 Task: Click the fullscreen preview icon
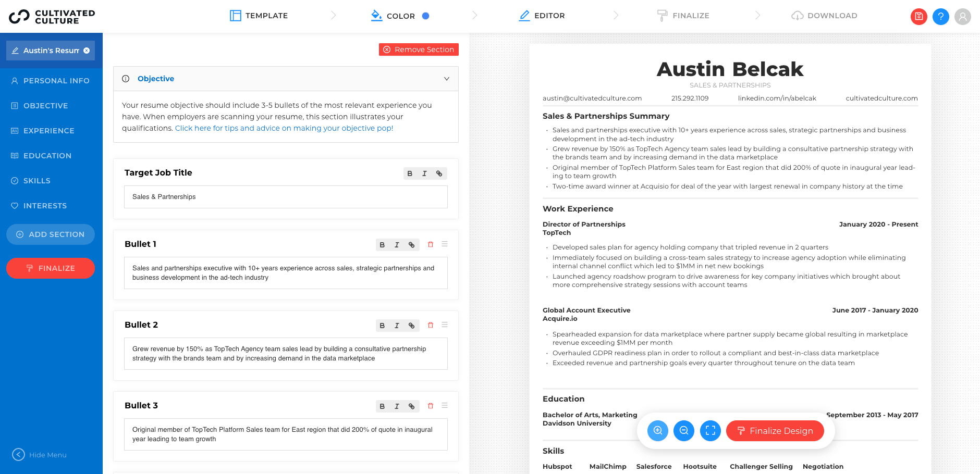710,431
